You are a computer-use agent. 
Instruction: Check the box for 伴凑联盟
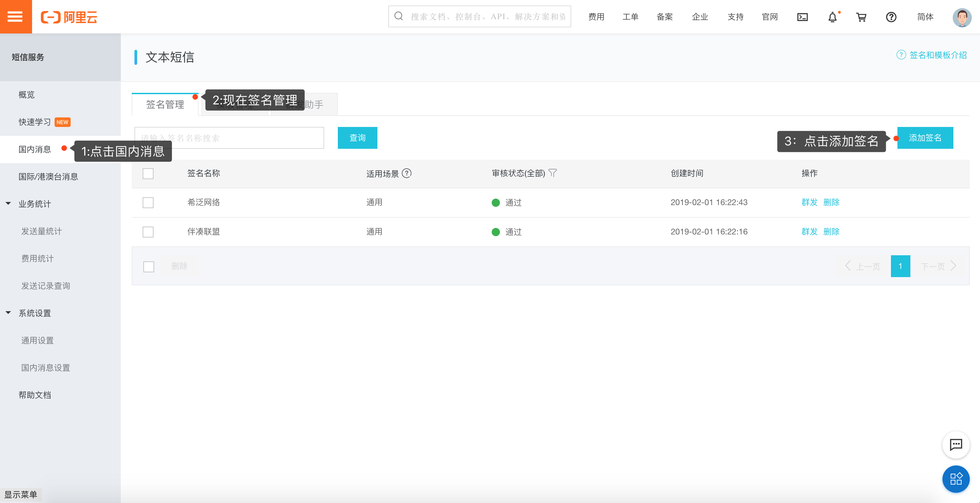148,232
